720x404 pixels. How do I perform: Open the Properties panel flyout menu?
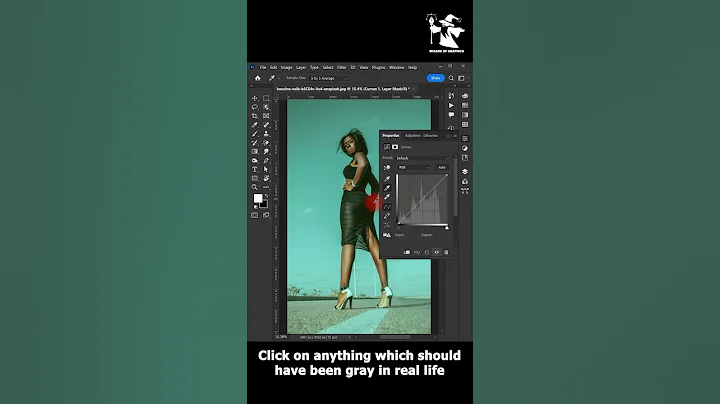(x=455, y=135)
